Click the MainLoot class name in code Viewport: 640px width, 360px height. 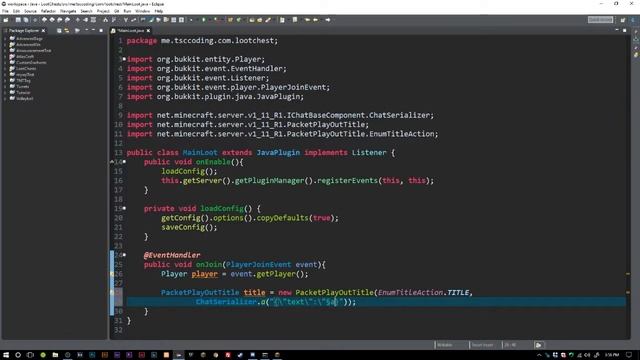200,153
